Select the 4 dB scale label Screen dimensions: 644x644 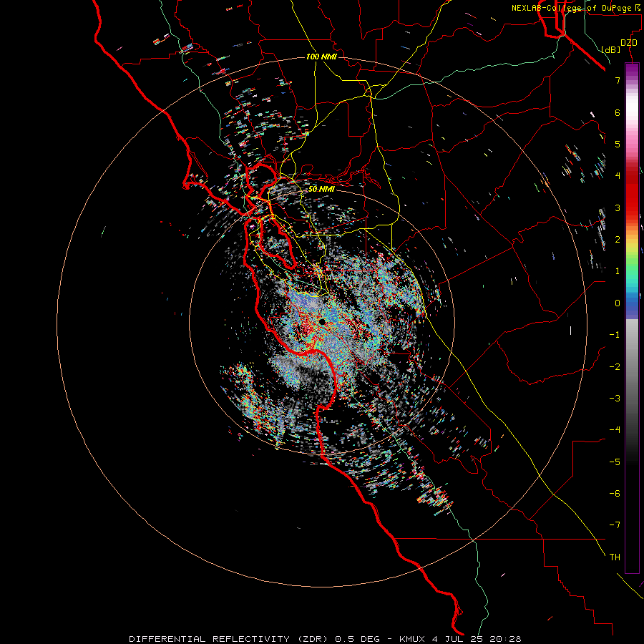pos(618,176)
